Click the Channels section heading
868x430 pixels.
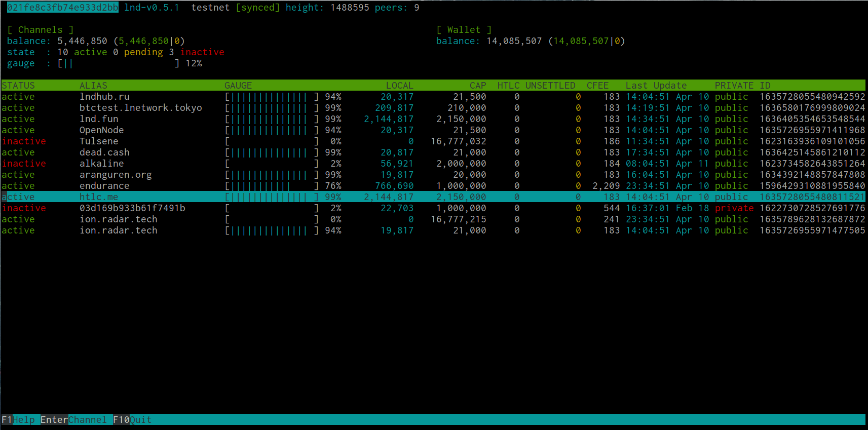[x=41, y=30]
